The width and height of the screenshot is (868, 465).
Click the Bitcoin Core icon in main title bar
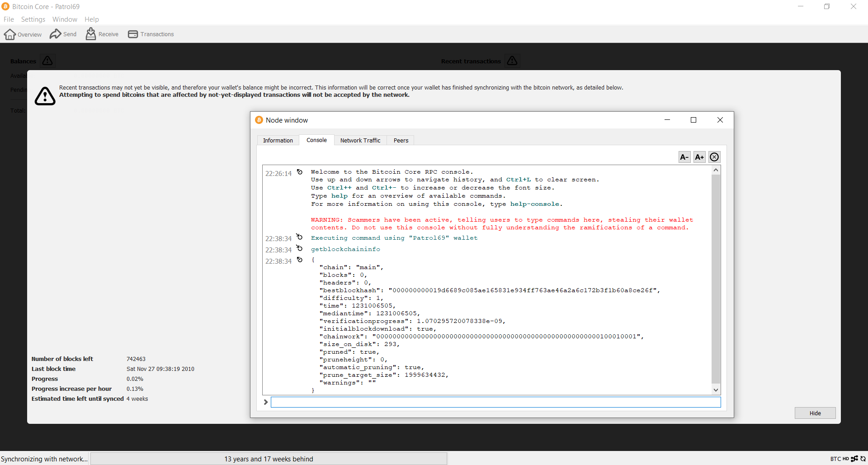click(6, 6)
